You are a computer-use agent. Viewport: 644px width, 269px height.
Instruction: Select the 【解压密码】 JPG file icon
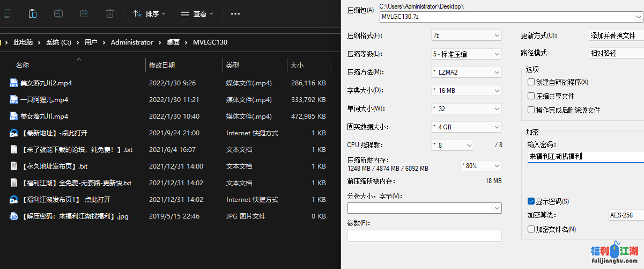(x=14, y=216)
